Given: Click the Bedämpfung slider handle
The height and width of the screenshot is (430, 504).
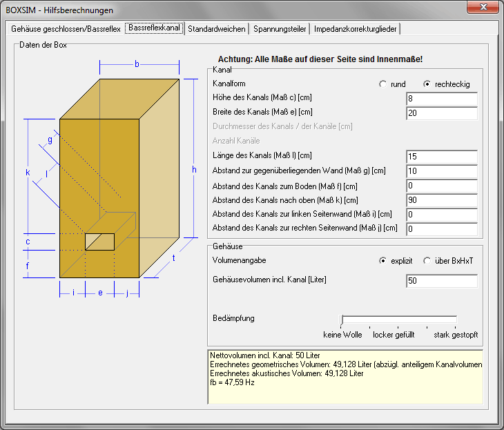Looking at the screenshot, I should click(x=342, y=319).
